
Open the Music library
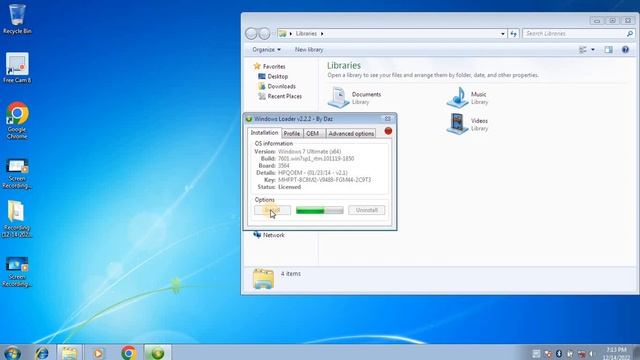pos(468,98)
